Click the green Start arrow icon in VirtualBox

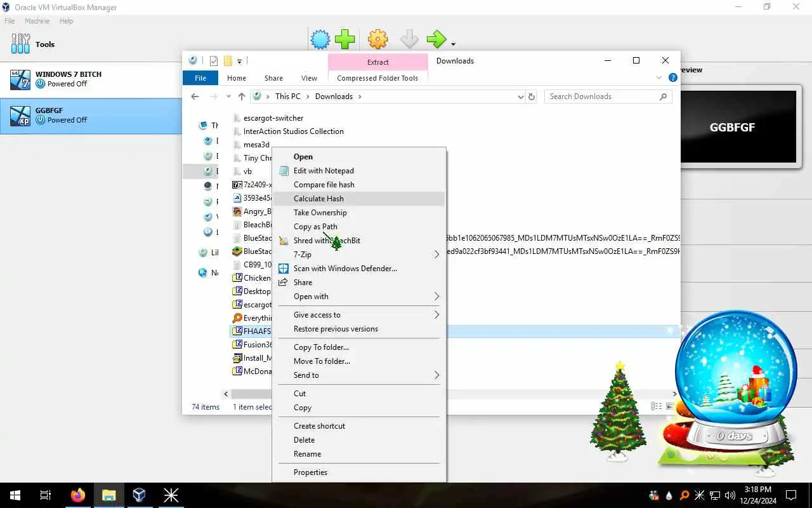click(436, 39)
